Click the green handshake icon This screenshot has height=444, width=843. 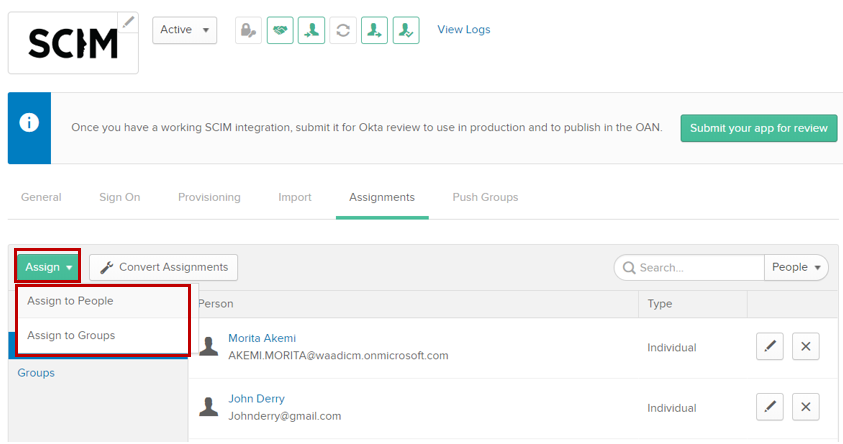(x=279, y=30)
